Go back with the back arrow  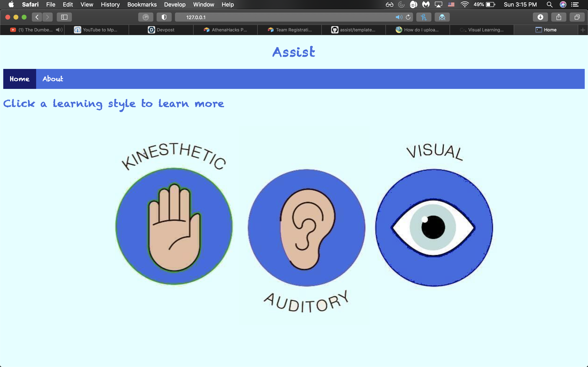(x=37, y=17)
